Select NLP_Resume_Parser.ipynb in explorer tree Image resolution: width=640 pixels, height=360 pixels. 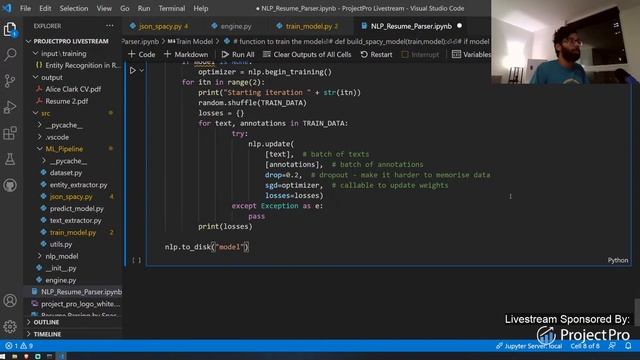[x=73, y=292]
